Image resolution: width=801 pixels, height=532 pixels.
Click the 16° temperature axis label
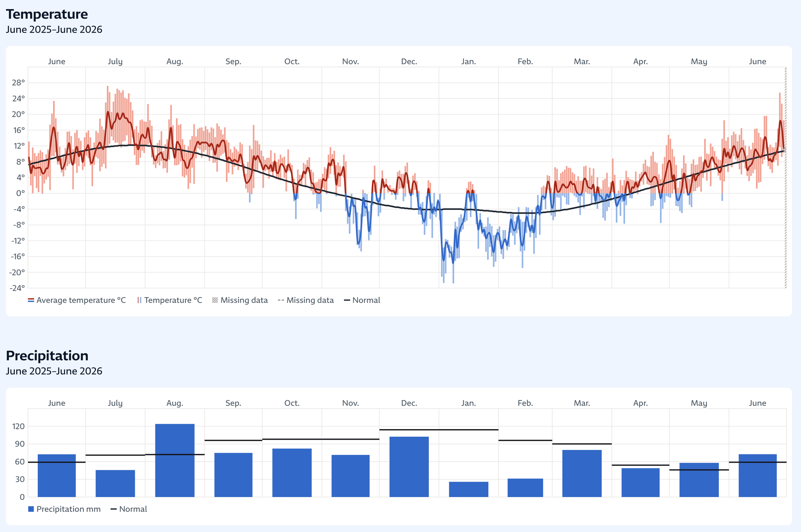(x=18, y=130)
